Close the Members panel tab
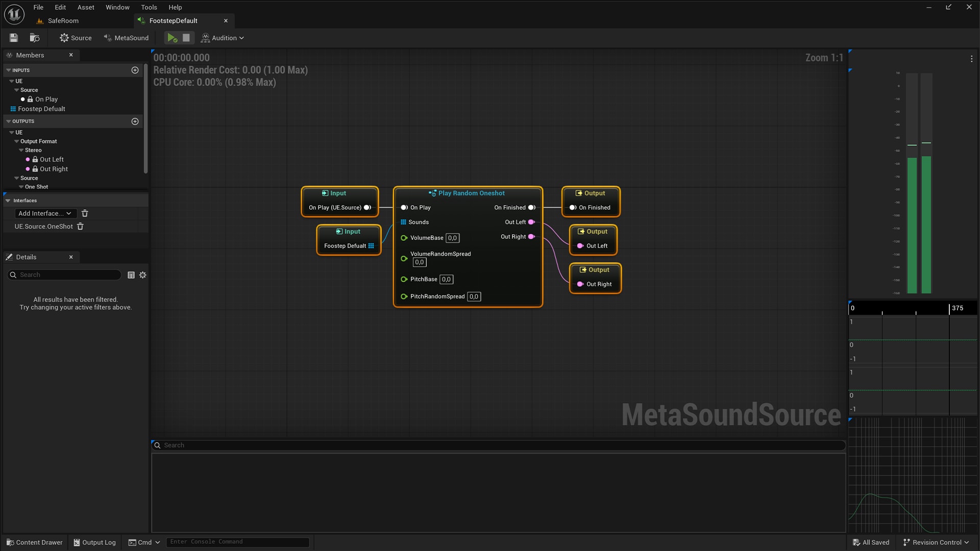 tap(71, 55)
